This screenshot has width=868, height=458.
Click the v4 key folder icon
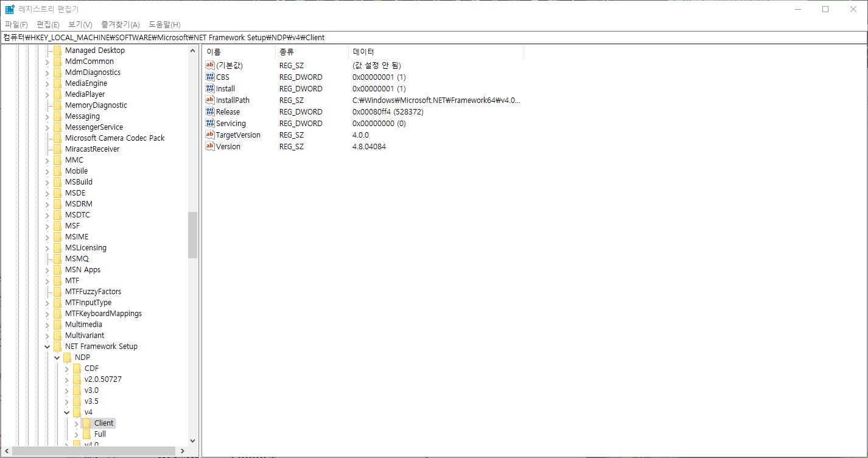pos(77,412)
